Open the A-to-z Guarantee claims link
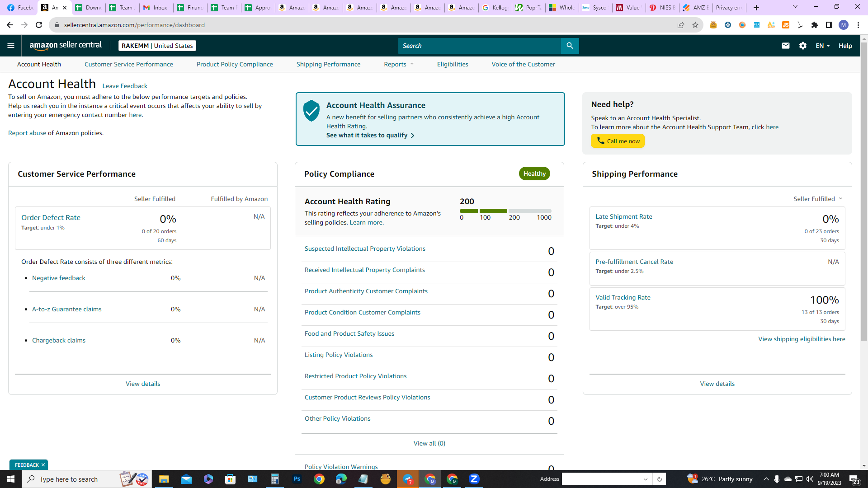 point(67,309)
